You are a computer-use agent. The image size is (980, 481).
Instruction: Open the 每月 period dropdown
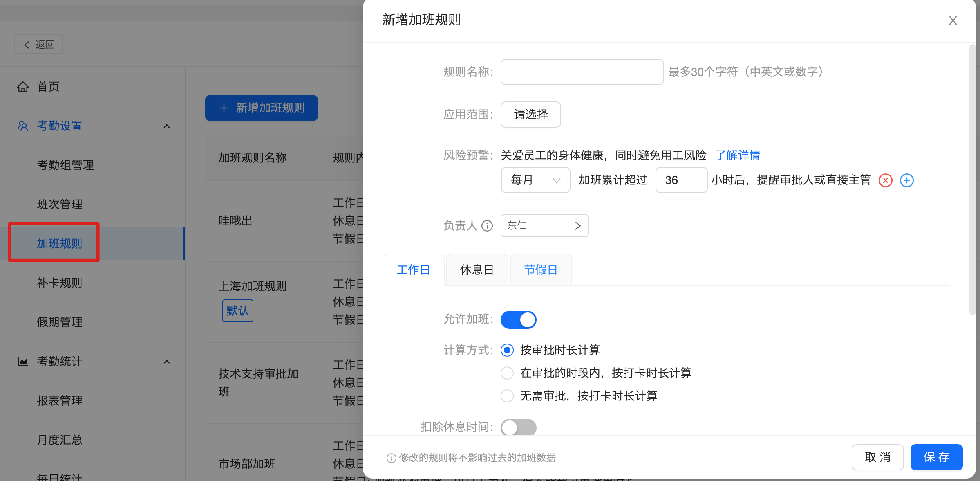[x=535, y=180]
